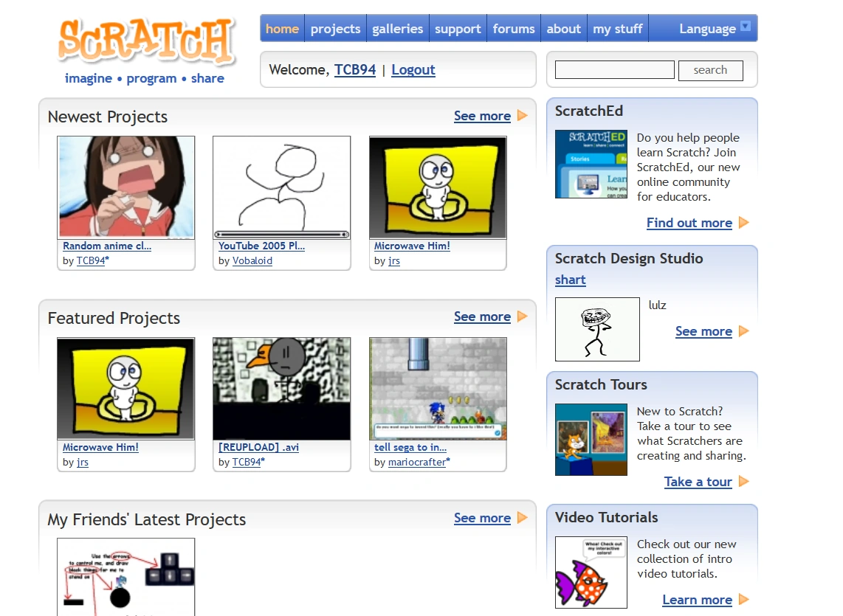Viewport: 843px width, 616px height.
Task: Open tell sega to in... project thumbnail
Action: click(438, 389)
